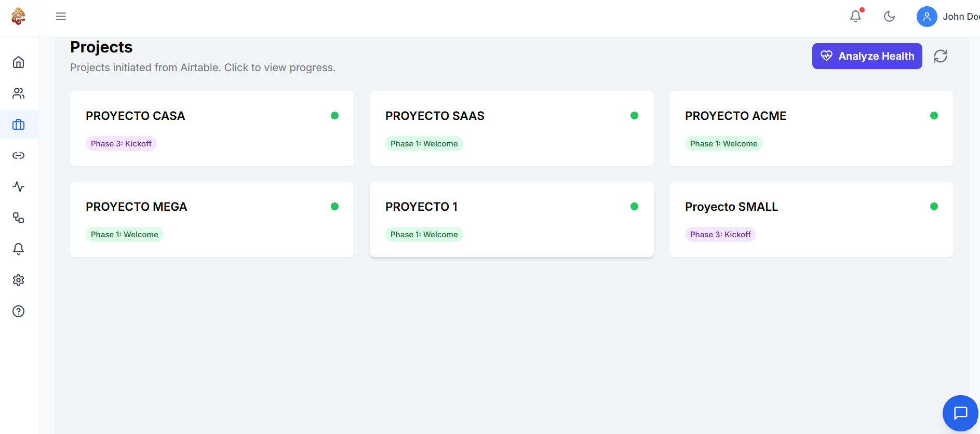
Task: Open the Home icon in the sidebar
Action: (19, 62)
